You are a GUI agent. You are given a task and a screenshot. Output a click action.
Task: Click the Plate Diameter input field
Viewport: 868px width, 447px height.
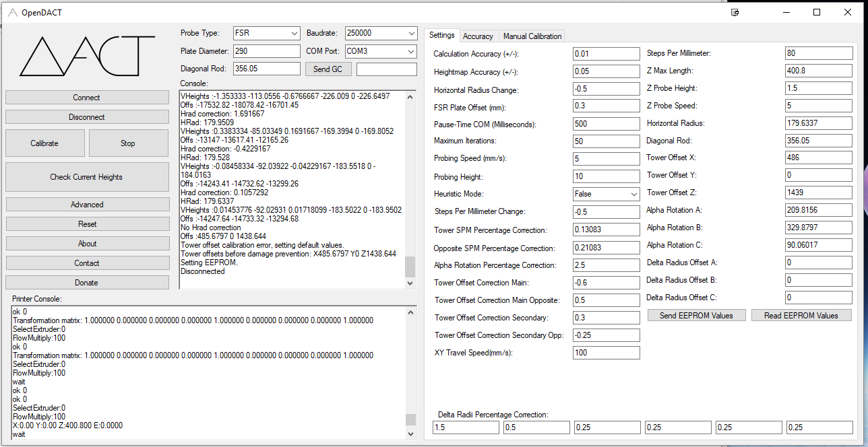point(266,51)
